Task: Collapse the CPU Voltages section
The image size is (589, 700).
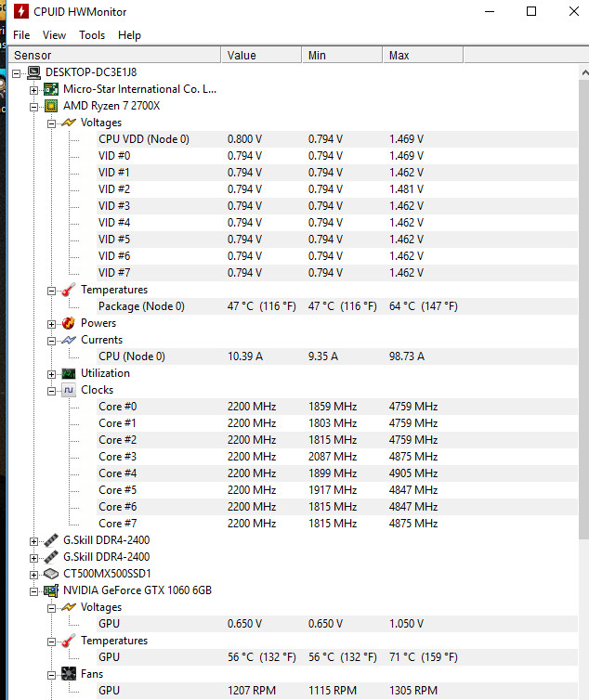Action: 51,123
